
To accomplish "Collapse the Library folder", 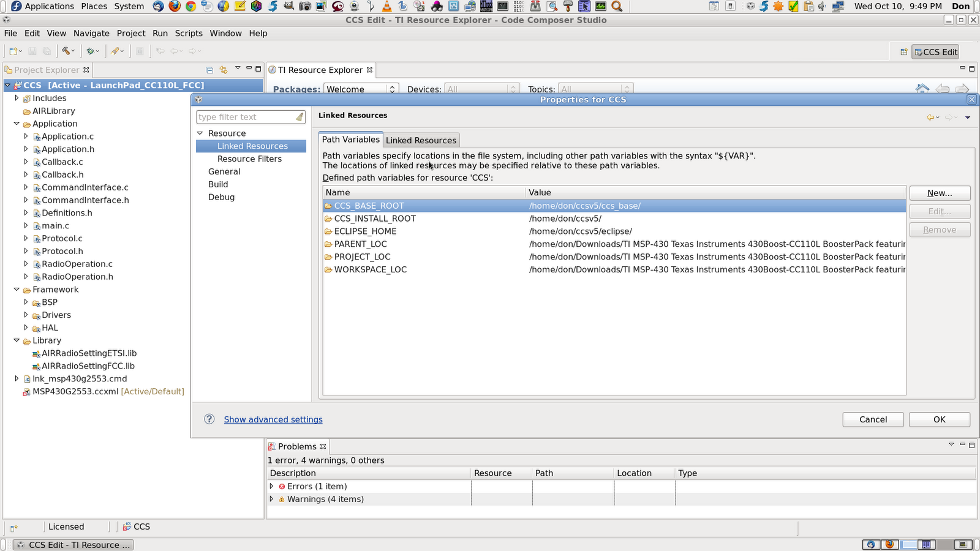I will [17, 340].
